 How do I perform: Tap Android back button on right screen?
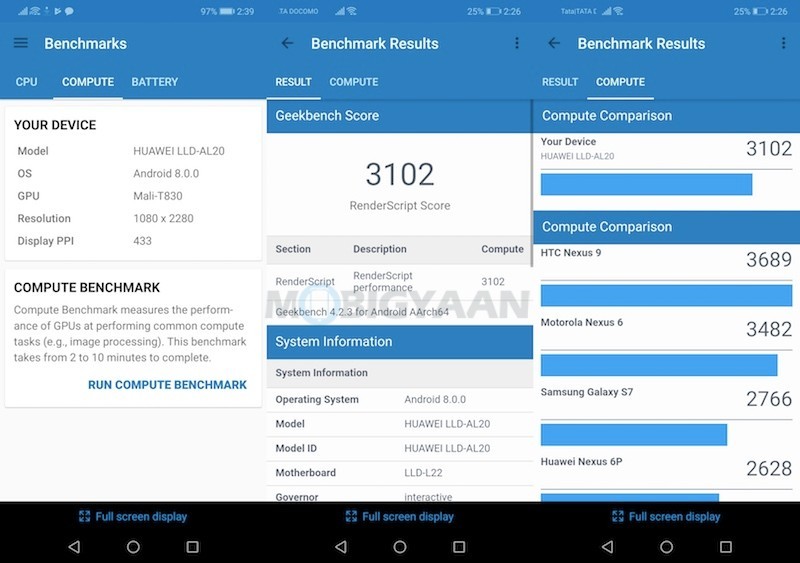[608, 547]
